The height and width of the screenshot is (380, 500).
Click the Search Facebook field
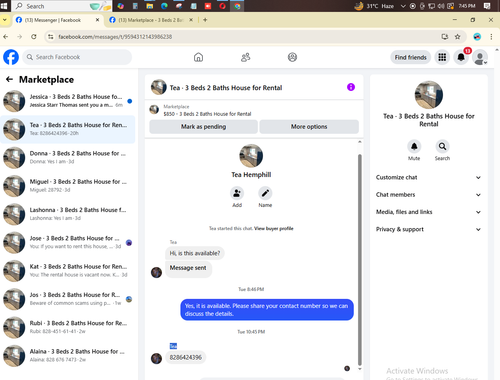pyautogui.click(x=77, y=57)
